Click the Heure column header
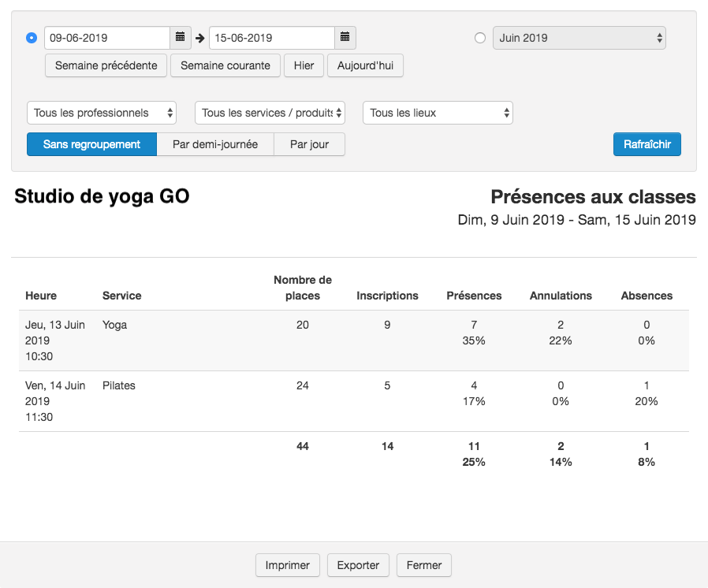This screenshot has width=708, height=588. (41, 296)
